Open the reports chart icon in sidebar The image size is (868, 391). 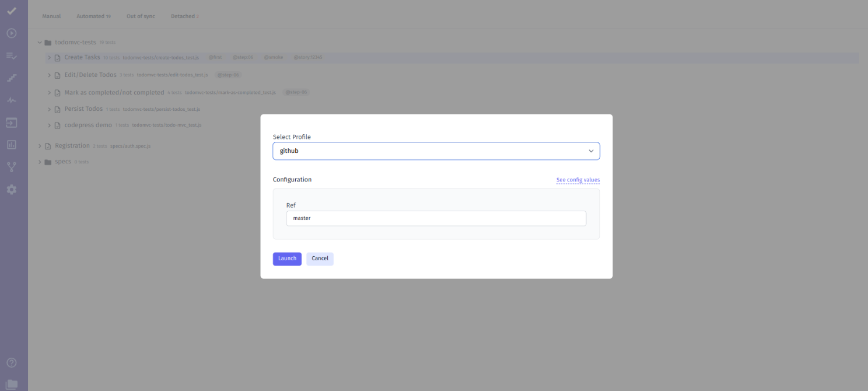point(11,144)
